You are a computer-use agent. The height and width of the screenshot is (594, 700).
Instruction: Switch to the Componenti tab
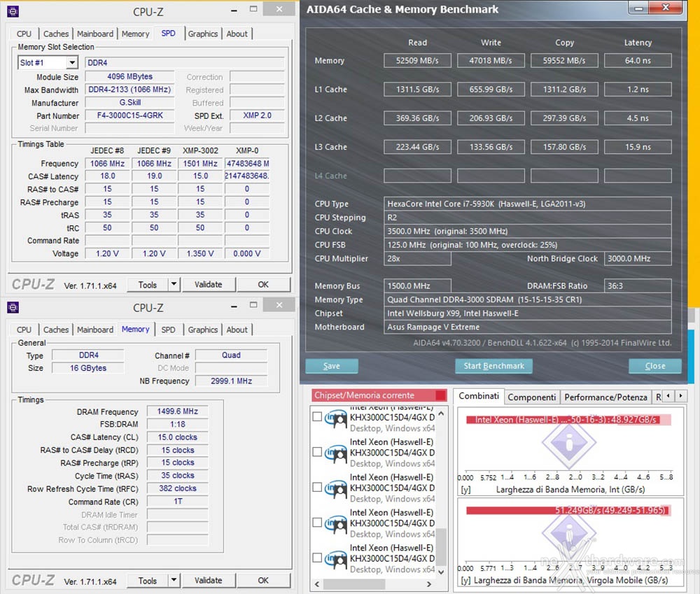[x=532, y=397]
